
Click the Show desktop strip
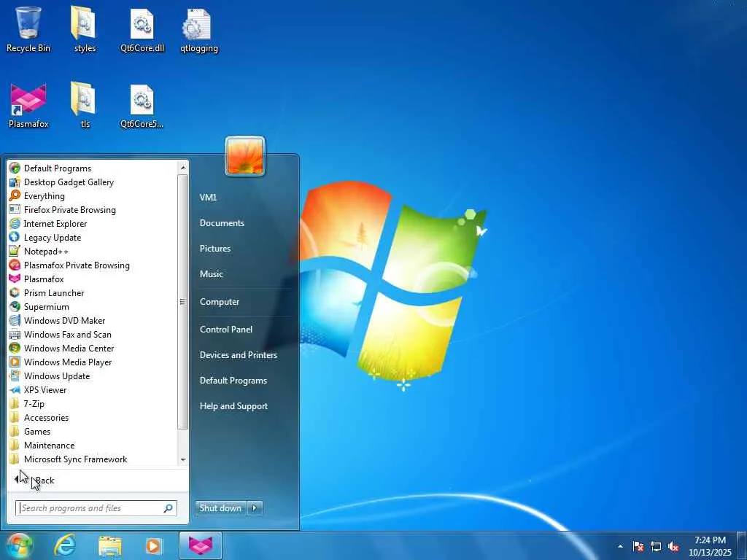click(x=742, y=546)
